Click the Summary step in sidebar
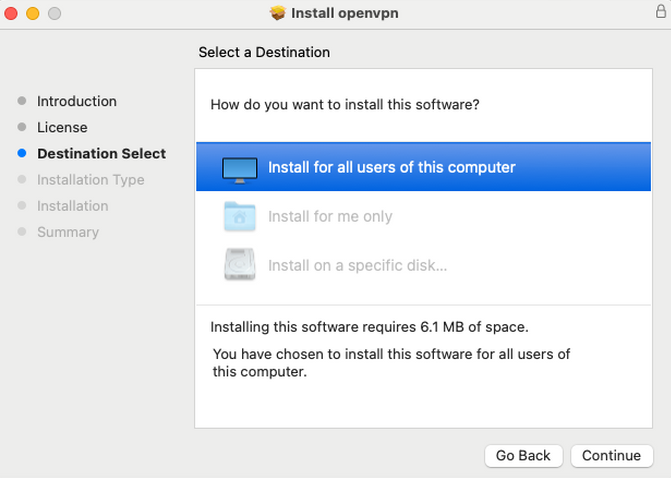 pos(68,232)
